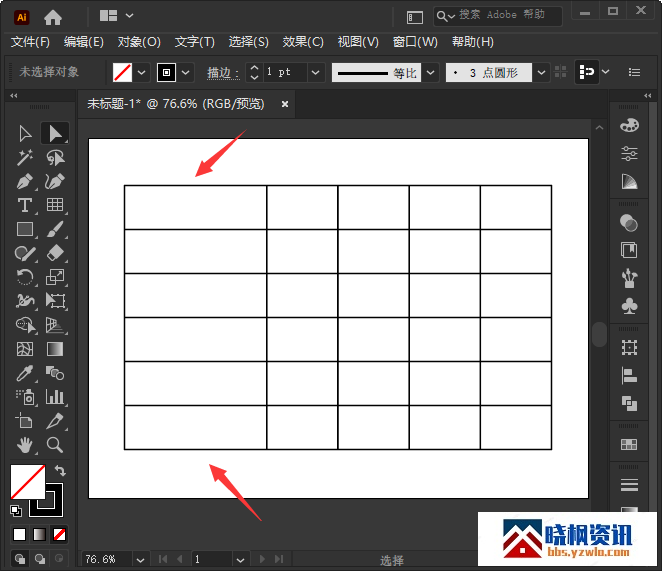Activate the Zoom magnifier tool

pos(55,445)
